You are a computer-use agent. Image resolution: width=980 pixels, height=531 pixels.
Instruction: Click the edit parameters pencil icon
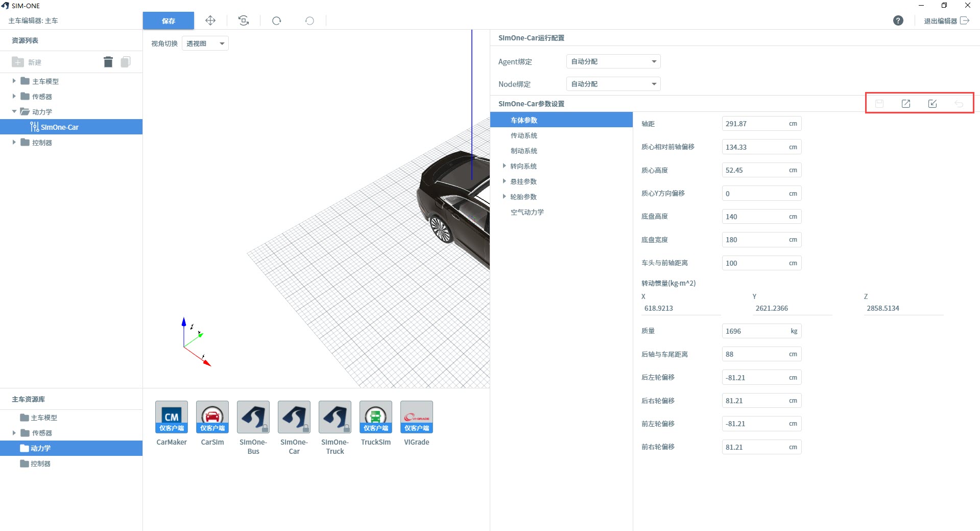(x=932, y=104)
